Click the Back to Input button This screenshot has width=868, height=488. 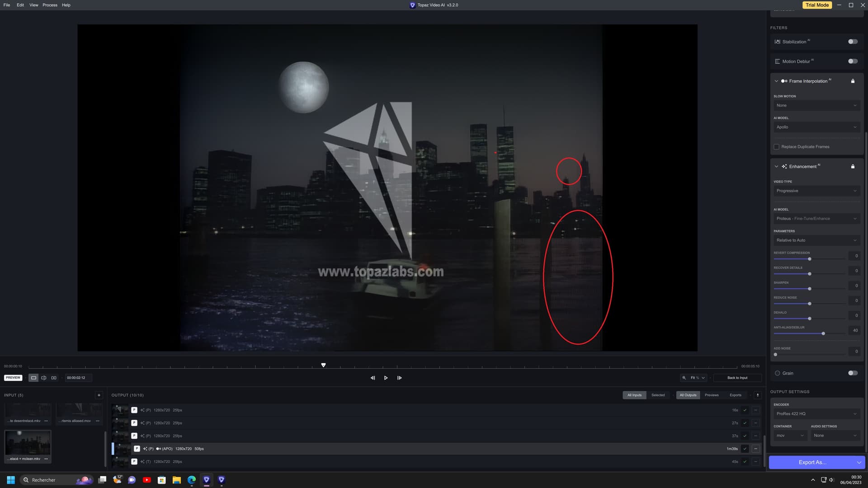tap(737, 378)
